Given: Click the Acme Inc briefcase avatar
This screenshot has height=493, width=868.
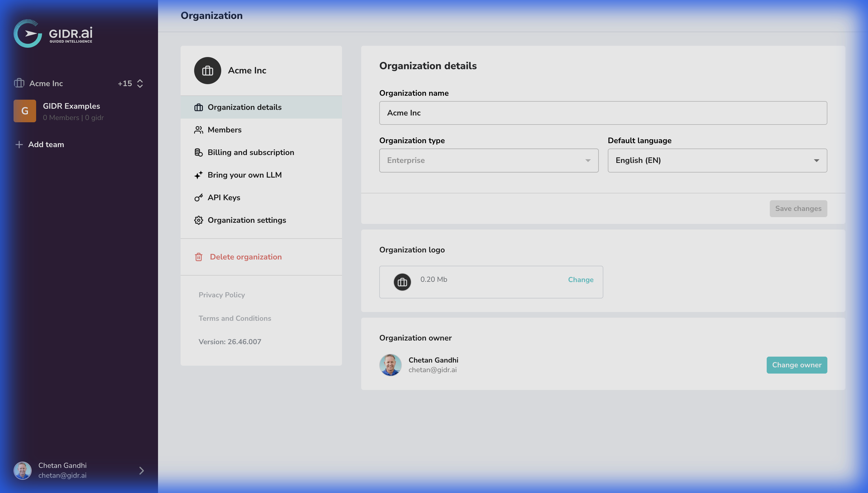Looking at the screenshot, I should [x=207, y=70].
